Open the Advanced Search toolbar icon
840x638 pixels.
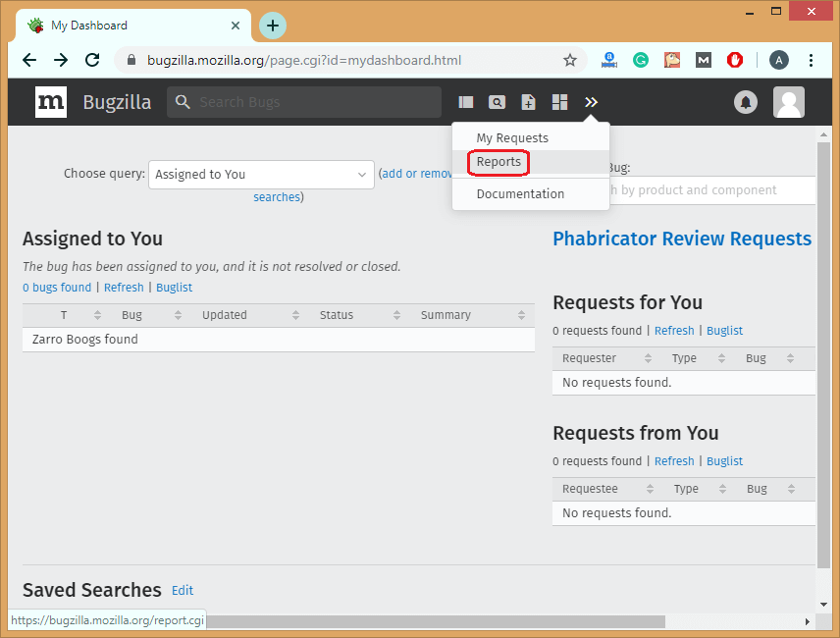coord(497,102)
